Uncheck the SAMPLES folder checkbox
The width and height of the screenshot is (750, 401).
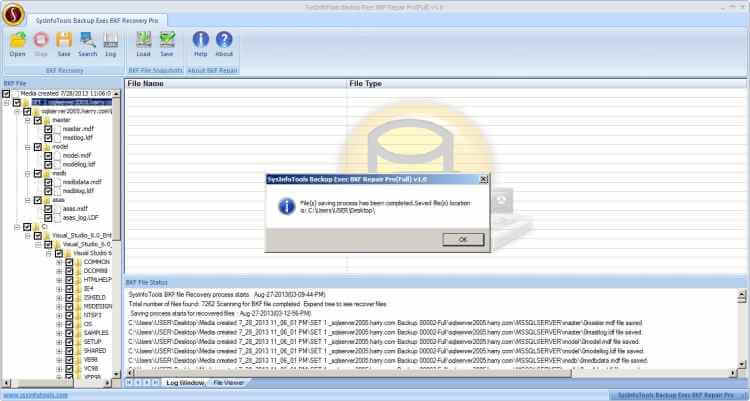coord(69,333)
